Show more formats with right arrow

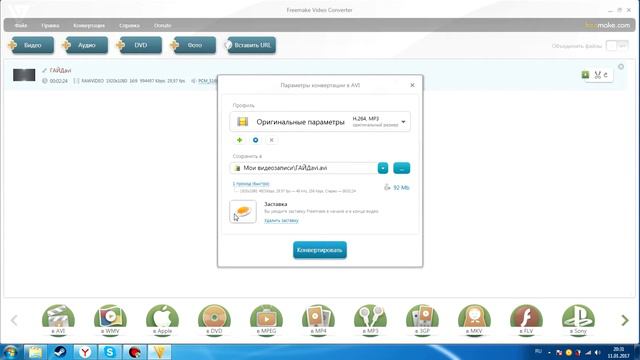[624, 320]
